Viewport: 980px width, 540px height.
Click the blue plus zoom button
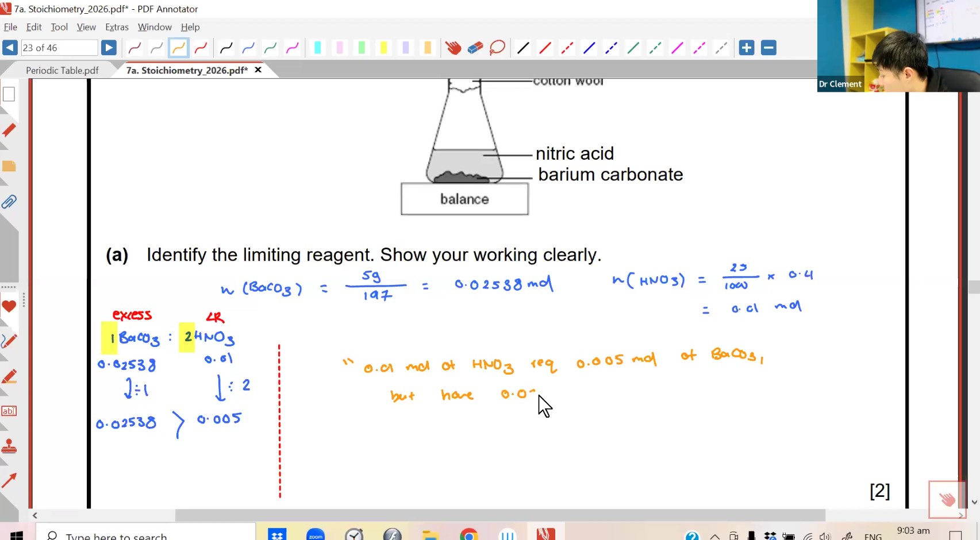(747, 48)
